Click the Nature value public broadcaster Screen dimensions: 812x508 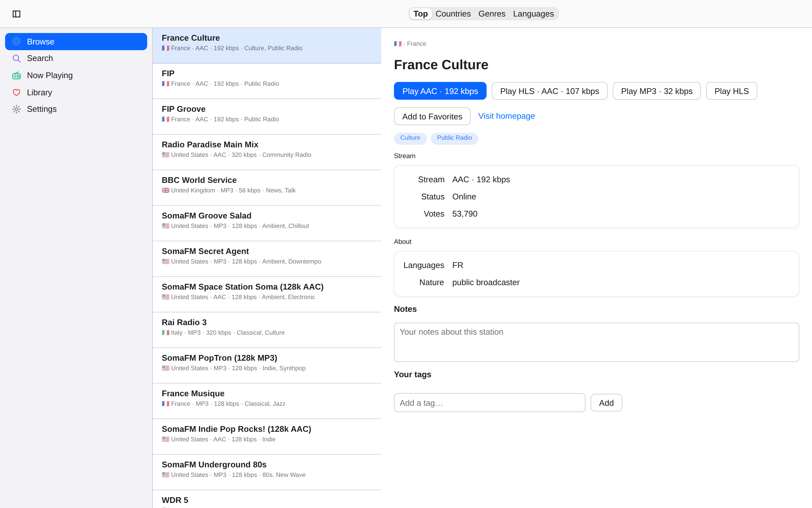coord(486,282)
